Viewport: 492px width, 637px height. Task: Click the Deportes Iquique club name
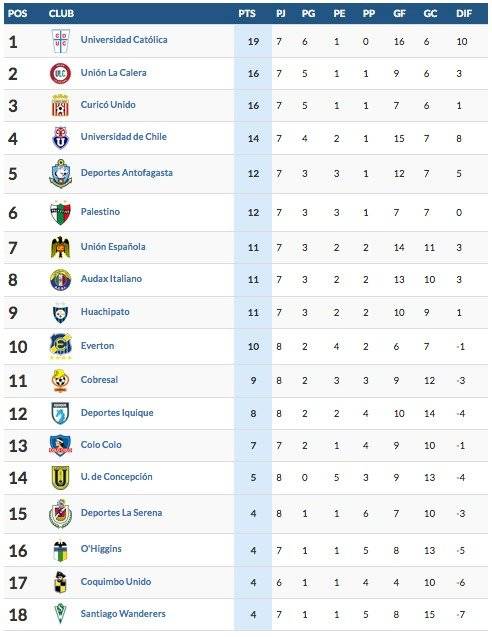click(117, 413)
